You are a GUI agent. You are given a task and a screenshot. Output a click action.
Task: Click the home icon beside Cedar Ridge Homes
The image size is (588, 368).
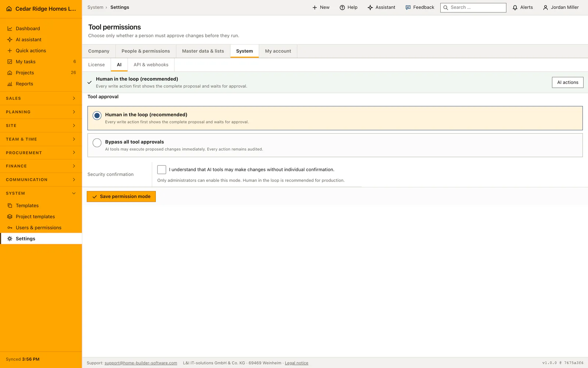coord(9,9)
